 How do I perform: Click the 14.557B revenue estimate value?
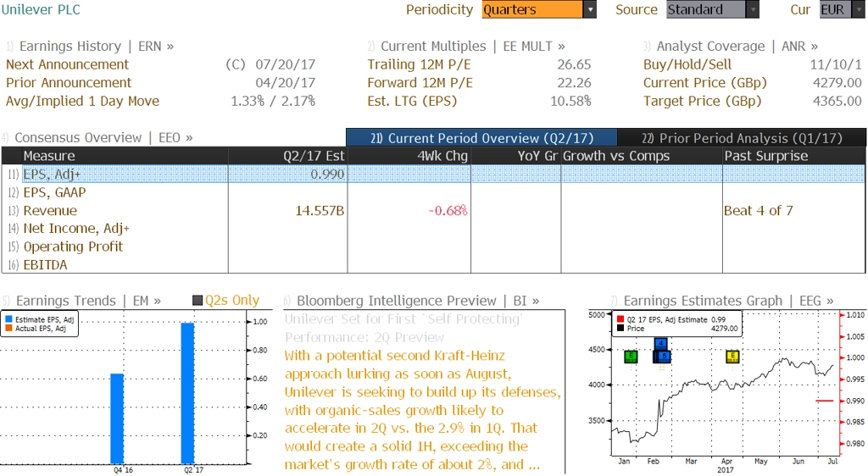coord(320,211)
